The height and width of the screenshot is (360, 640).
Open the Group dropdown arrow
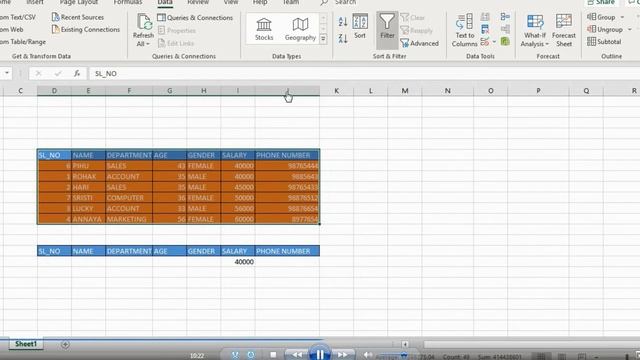pos(622,17)
